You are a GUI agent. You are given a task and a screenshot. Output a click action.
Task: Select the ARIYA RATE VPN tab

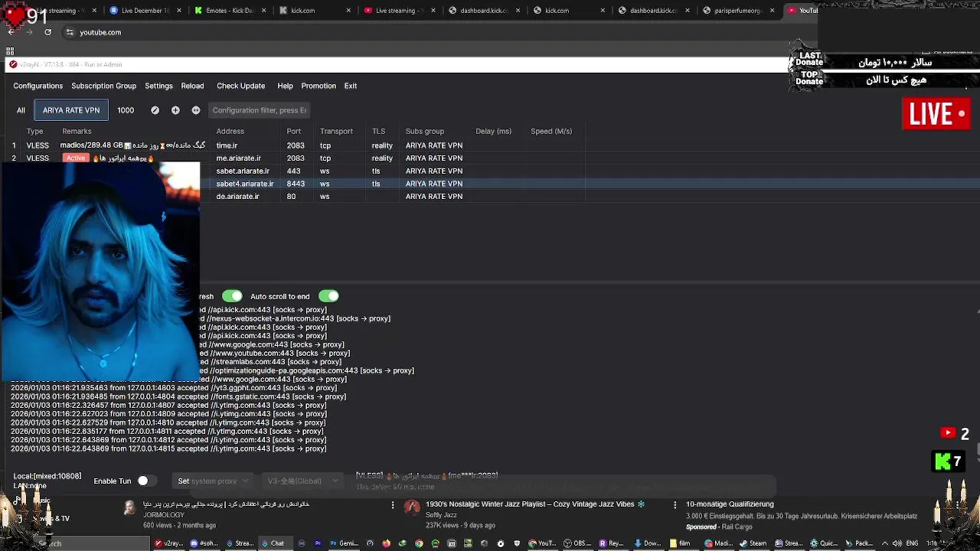pos(71,110)
